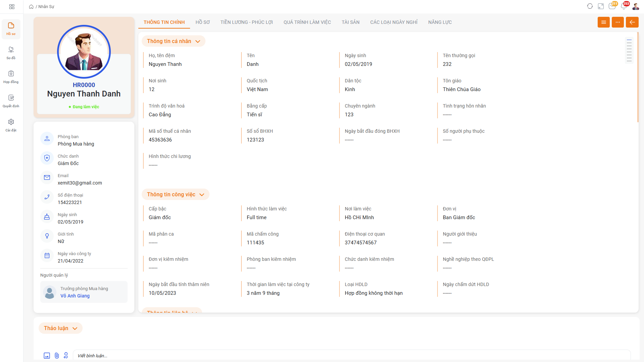Open the QUÁ TRÌNH LÀM VIỆC tab

coord(307,22)
